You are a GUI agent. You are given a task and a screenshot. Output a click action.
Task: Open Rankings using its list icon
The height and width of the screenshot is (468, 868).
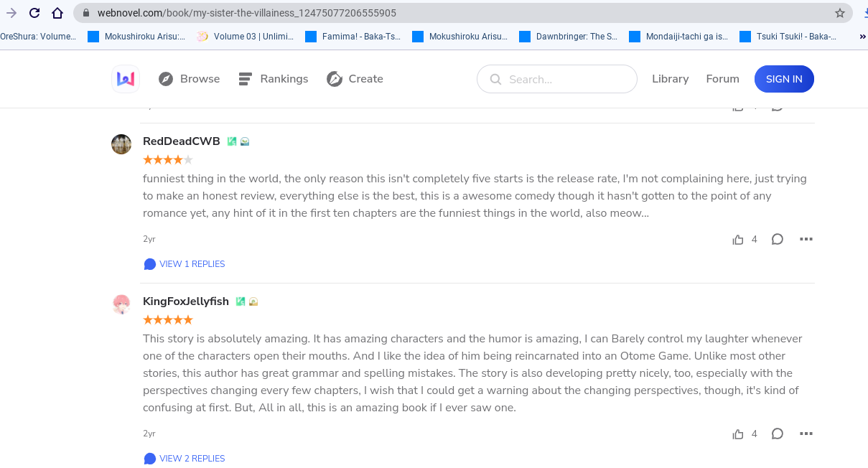[244, 79]
